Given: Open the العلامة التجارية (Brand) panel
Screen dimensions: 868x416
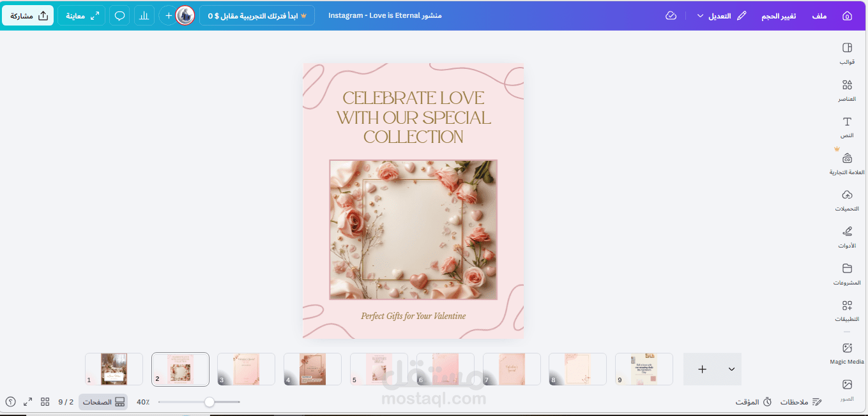Looking at the screenshot, I should 847,164.
